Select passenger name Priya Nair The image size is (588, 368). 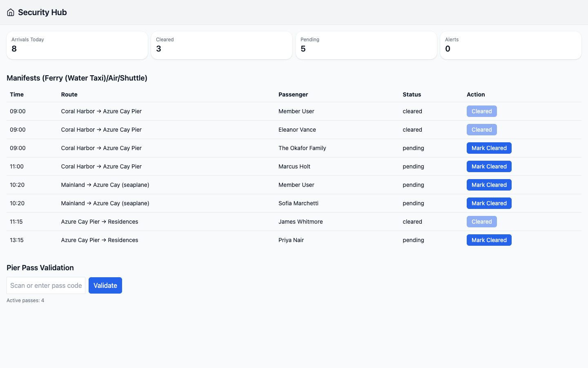(x=291, y=240)
